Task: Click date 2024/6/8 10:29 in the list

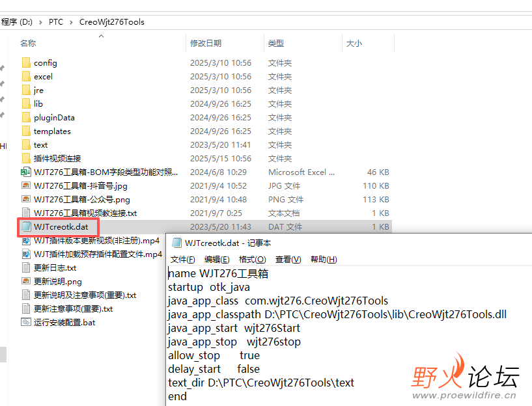Action: pyautogui.click(x=218, y=172)
